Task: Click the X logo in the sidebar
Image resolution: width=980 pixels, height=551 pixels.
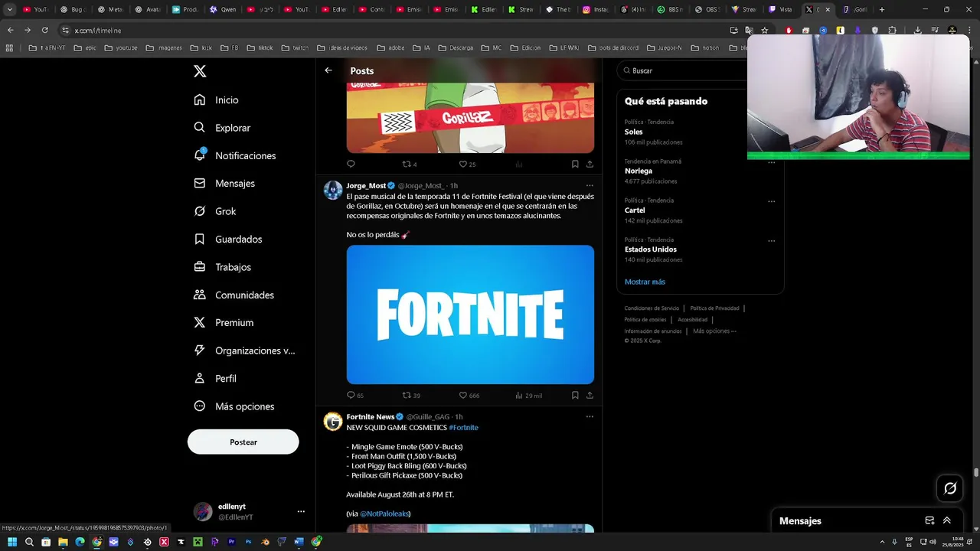Action: click(200, 71)
